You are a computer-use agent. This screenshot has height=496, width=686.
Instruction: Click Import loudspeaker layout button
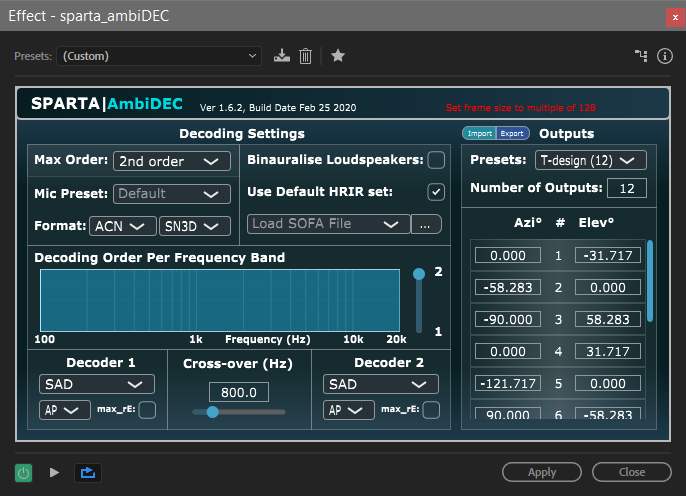tap(480, 133)
